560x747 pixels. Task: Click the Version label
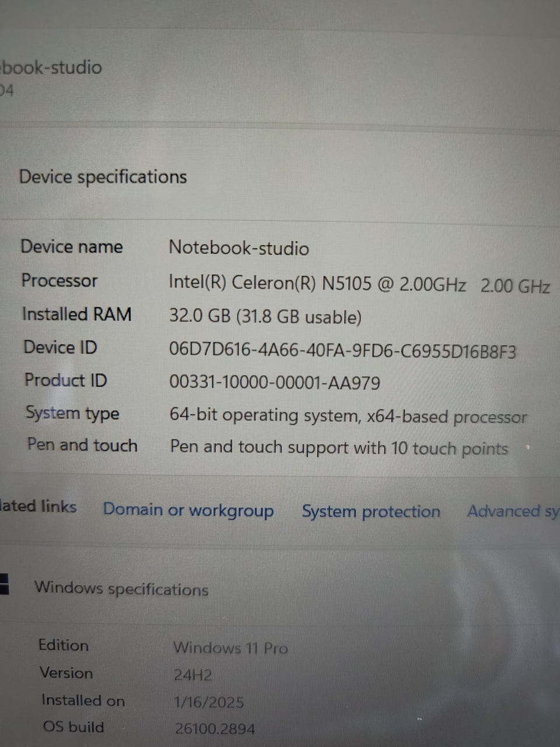coord(66,672)
